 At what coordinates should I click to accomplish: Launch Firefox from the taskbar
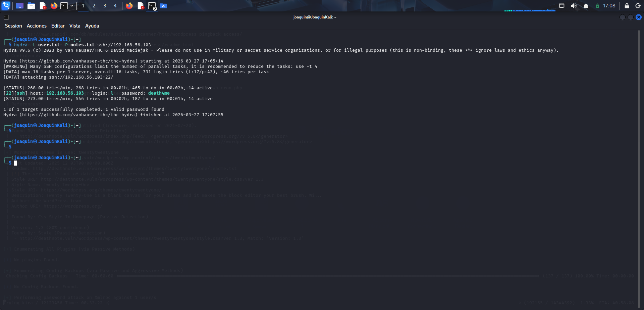click(54, 6)
